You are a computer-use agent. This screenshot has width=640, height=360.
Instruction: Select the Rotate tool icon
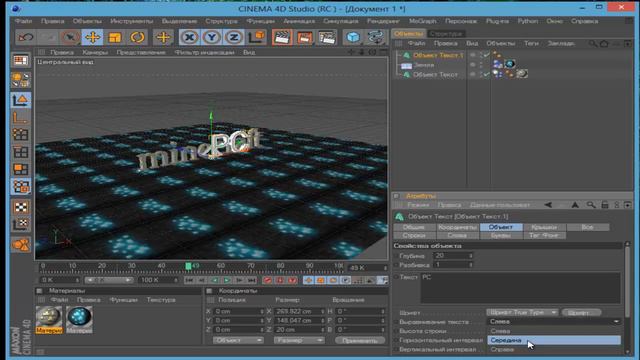coord(138,37)
